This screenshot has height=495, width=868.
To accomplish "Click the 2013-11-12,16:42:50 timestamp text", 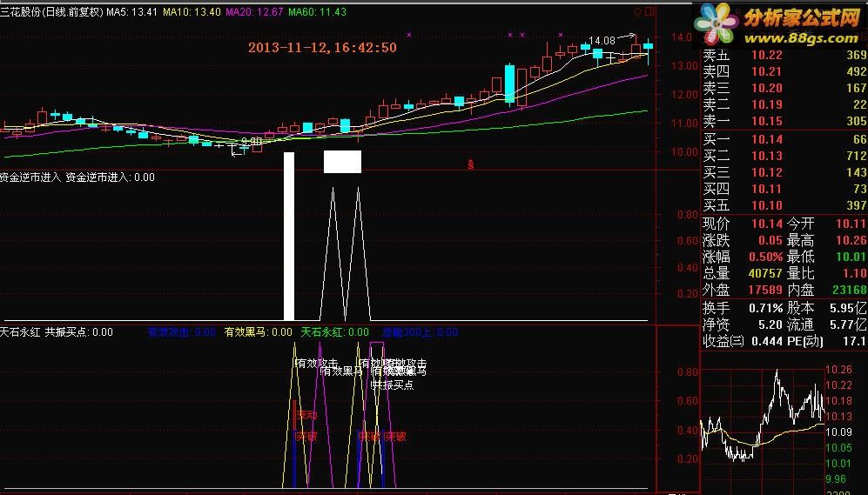I will [x=322, y=48].
